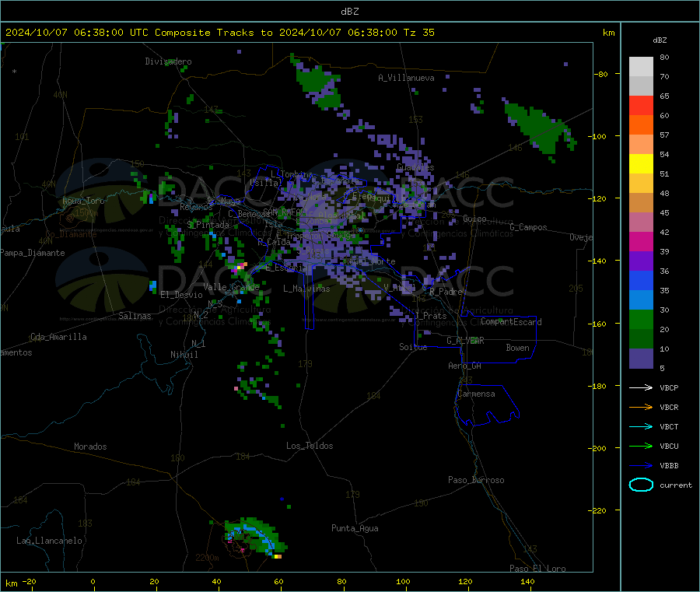Click the 65 dBZ gray color swatch
The image size is (700, 592).
[641, 86]
